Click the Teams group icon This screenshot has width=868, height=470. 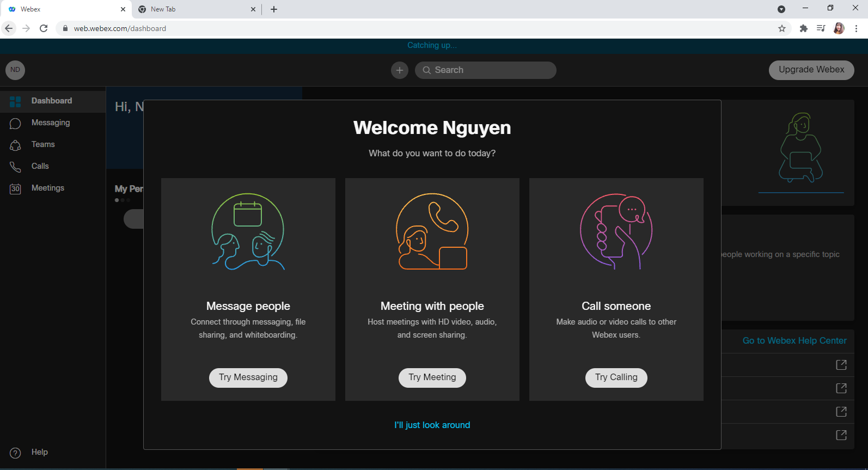tap(15, 145)
